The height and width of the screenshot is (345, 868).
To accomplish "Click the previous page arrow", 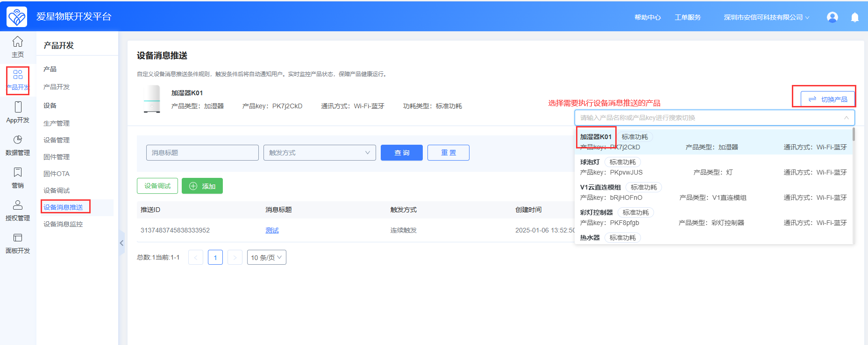I will 196,257.
